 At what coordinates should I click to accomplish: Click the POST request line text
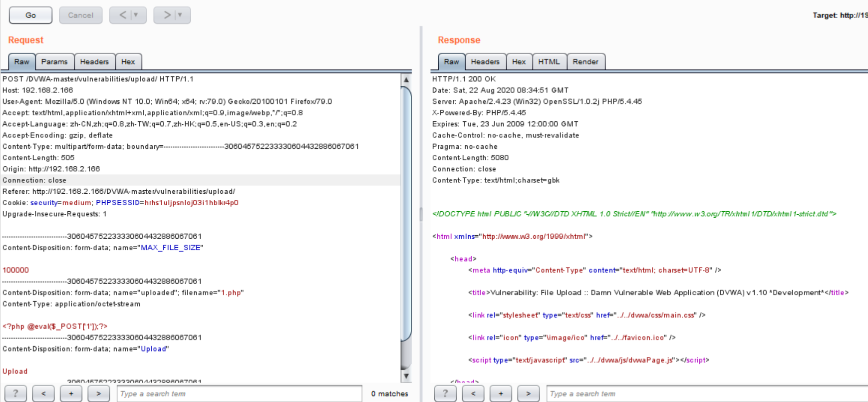click(98, 79)
